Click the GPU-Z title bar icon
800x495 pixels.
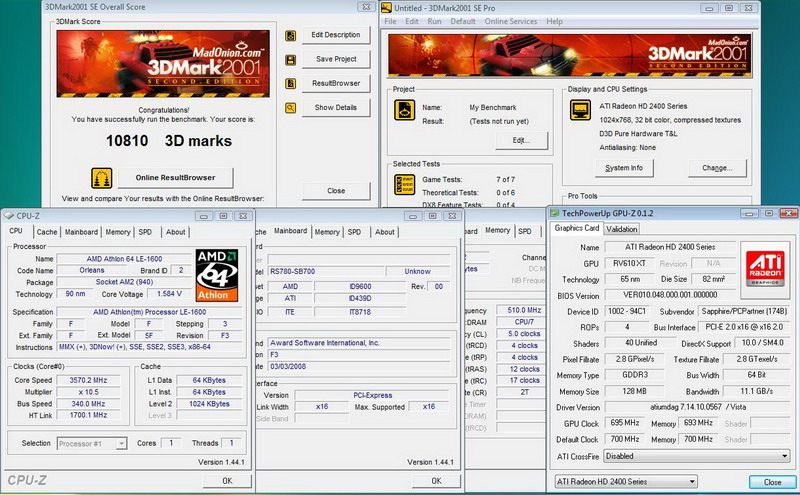(555, 213)
